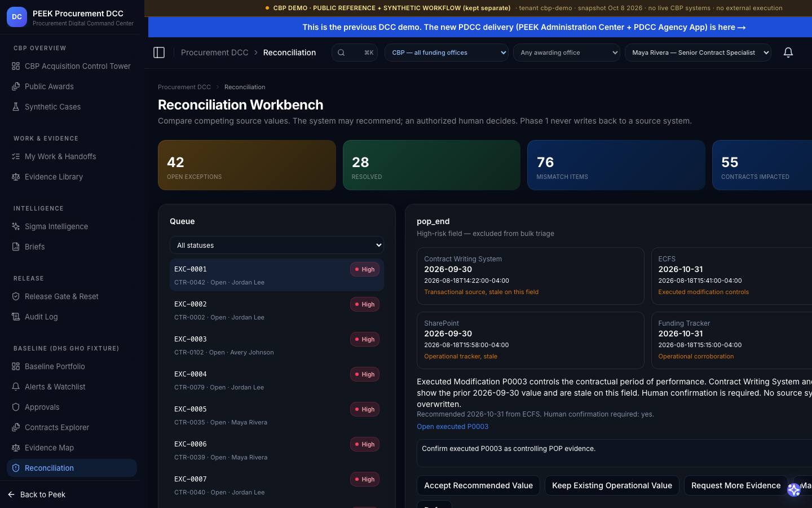The width and height of the screenshot is (812, 508).
Task: Click the Alerts & Watchlist bell icon
Action: [x=16, y=387]
